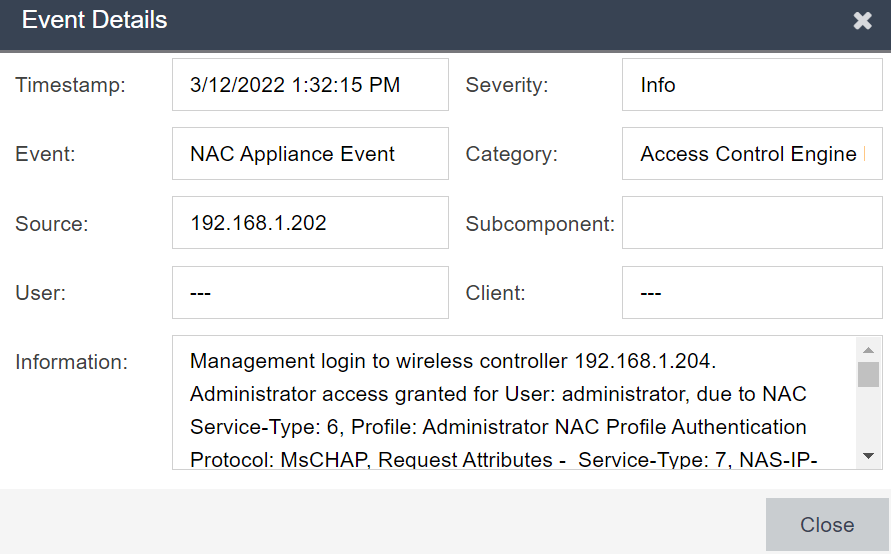This screenshot has height=554, width=891.
Task: Click the Close button at bottom
Action: point(827,524)
